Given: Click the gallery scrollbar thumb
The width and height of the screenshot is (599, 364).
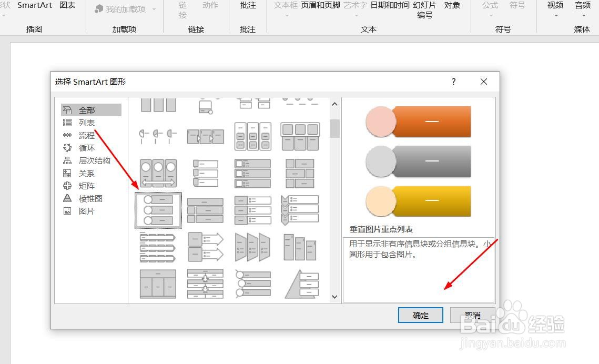Looking at the screenshot, I should click(334, 128).
